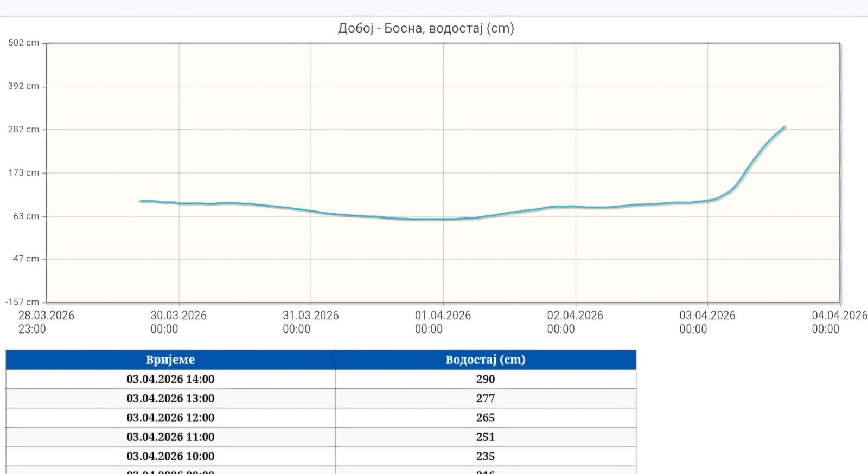868x474 pixels.
Task: Click the 502 cm y-axis label
Action: pyautogui.click(x=23, y=43)
